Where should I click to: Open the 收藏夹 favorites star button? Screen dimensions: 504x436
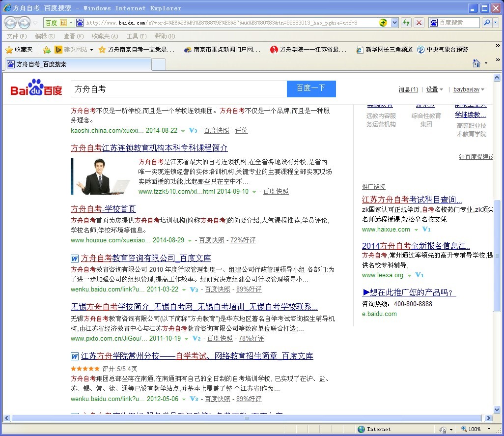click(19, 50)
